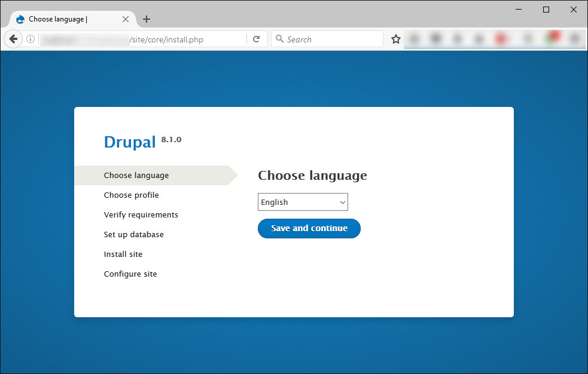Reload the page with the refresh icon
The image size is (588, 374).
[x=257, y=39]
